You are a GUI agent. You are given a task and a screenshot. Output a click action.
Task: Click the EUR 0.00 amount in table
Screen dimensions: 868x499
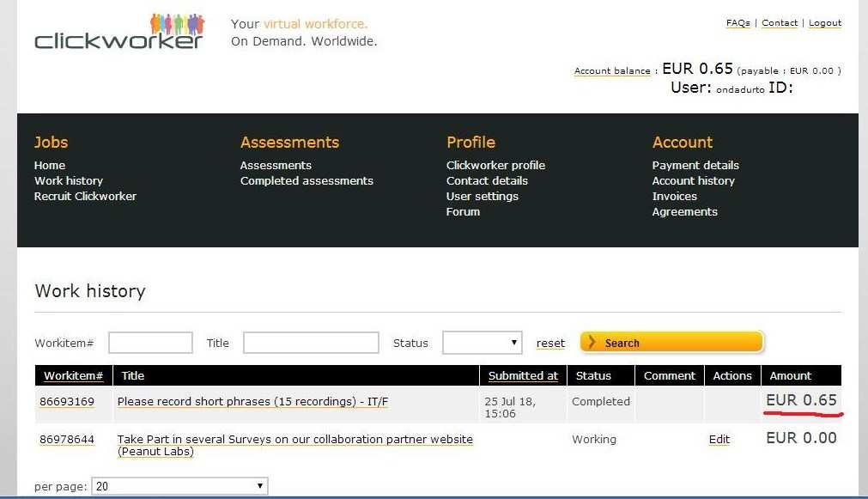coord(801,437)
